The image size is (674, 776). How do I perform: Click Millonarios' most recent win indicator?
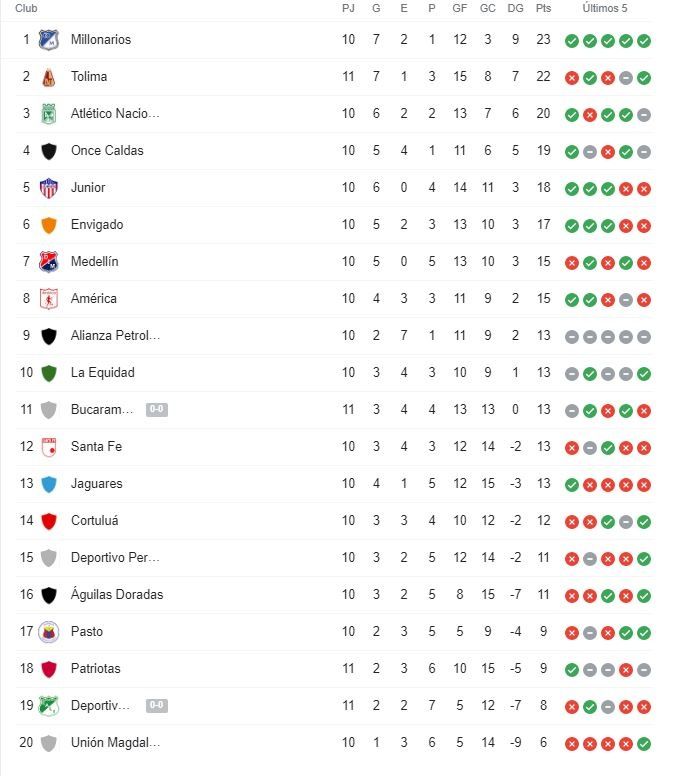[x=644, y=41]
